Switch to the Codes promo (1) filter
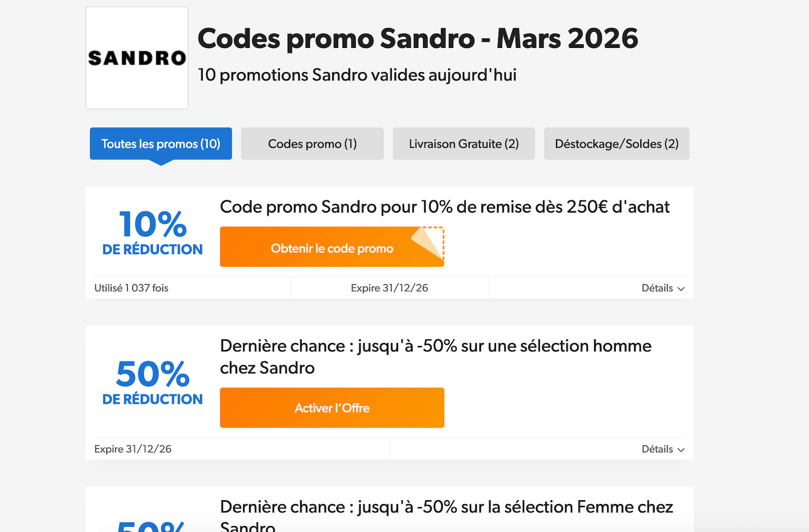Image resolution: width=809 pixels, height=532 pixels. point(312,143)
